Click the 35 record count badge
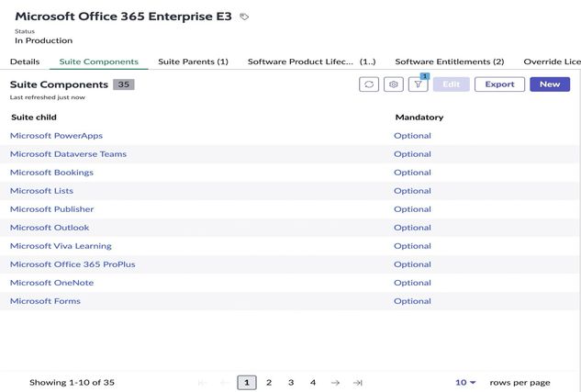581x392 pixels. point(124,84)
